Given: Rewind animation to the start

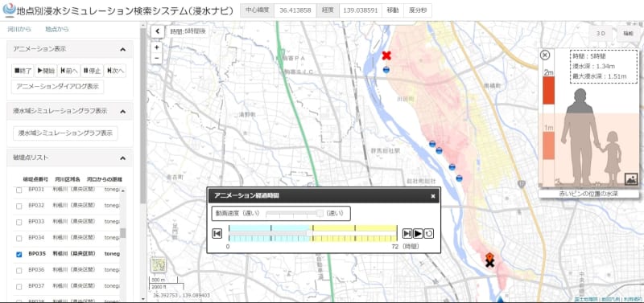Looking at the screenshot, I should click(x=217, y=233).
